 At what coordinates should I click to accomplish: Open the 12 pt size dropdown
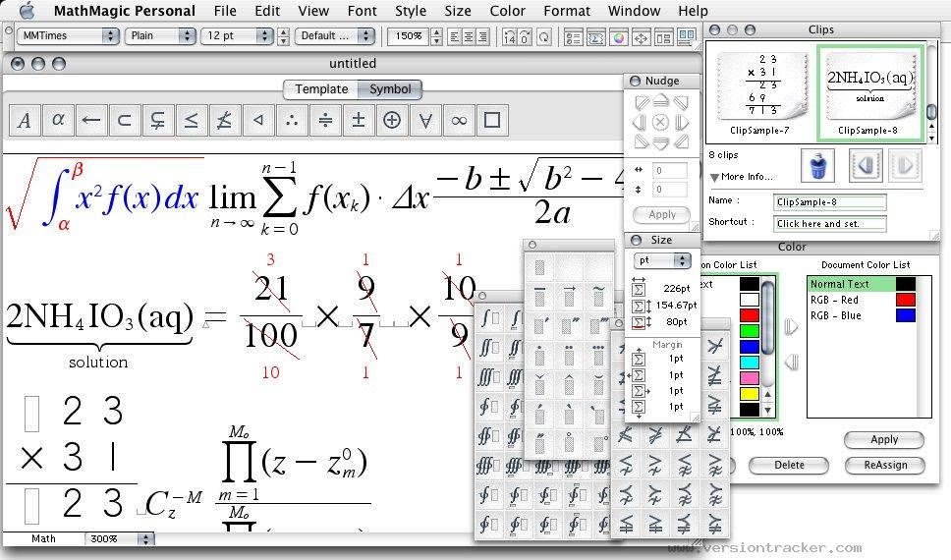point(238,35)
